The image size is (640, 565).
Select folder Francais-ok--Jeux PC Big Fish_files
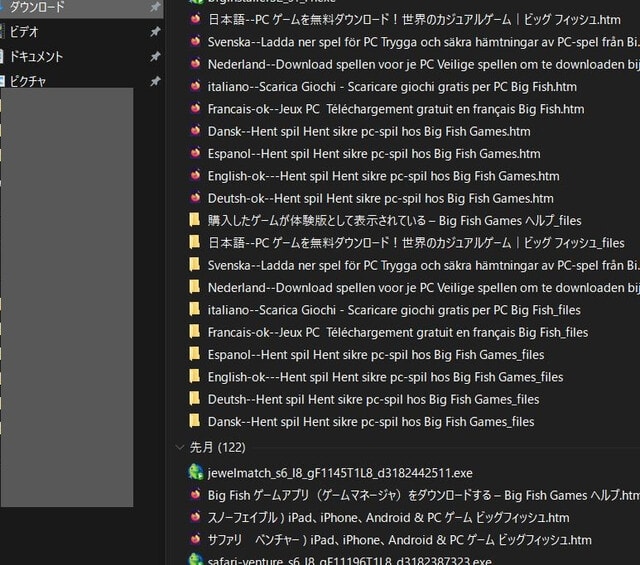[x=398, y=332]
